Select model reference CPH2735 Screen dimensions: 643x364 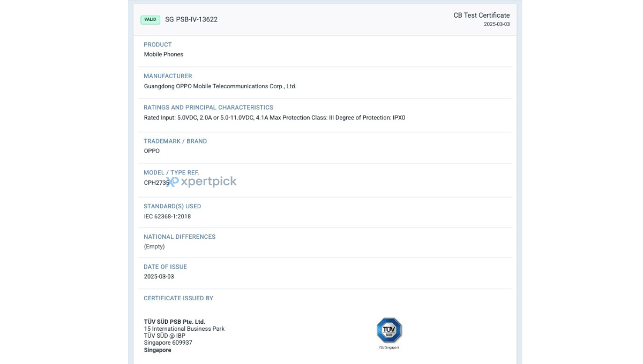[156, 183]
